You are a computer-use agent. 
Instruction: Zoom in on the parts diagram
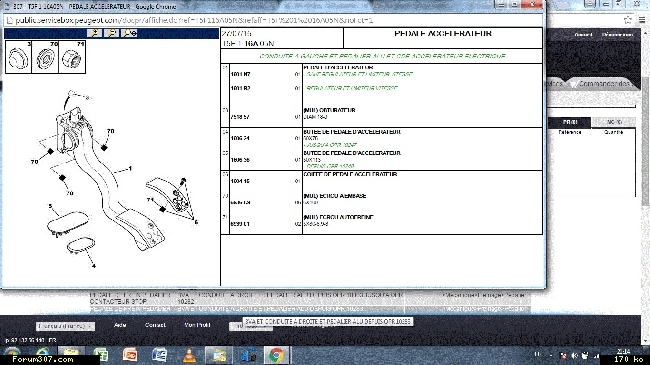[95, 33]
